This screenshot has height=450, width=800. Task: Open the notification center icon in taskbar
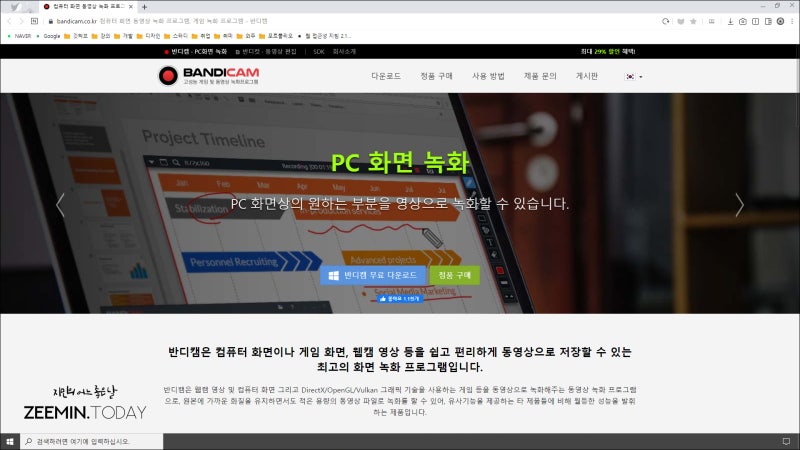point(786,441)
